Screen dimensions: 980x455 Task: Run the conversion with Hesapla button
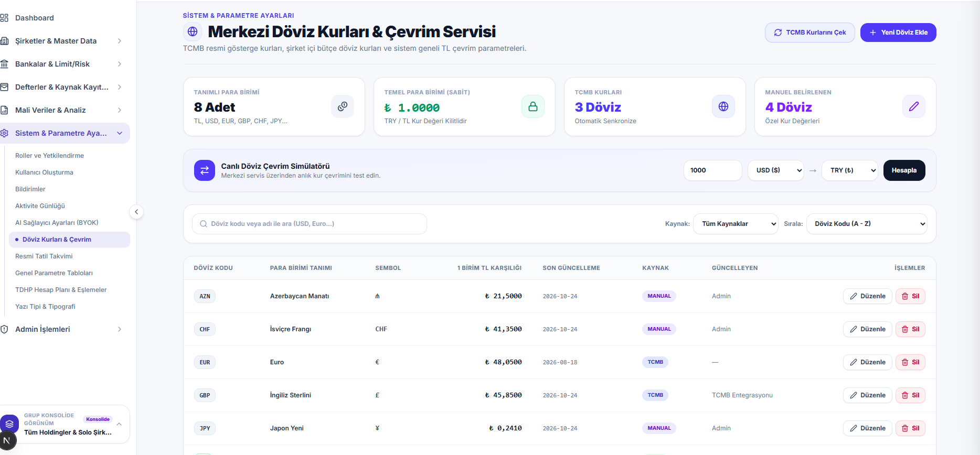point(904,170)
